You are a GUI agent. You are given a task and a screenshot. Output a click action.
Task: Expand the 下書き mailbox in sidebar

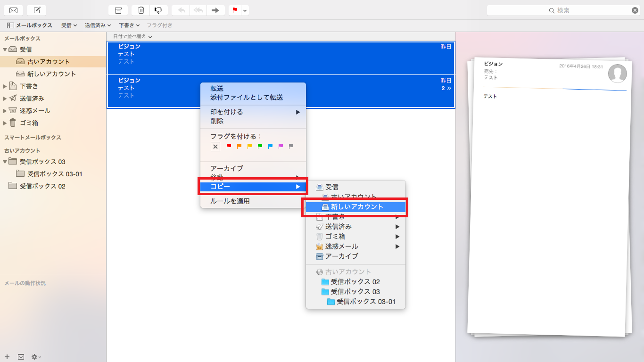[x=5, y=86]
